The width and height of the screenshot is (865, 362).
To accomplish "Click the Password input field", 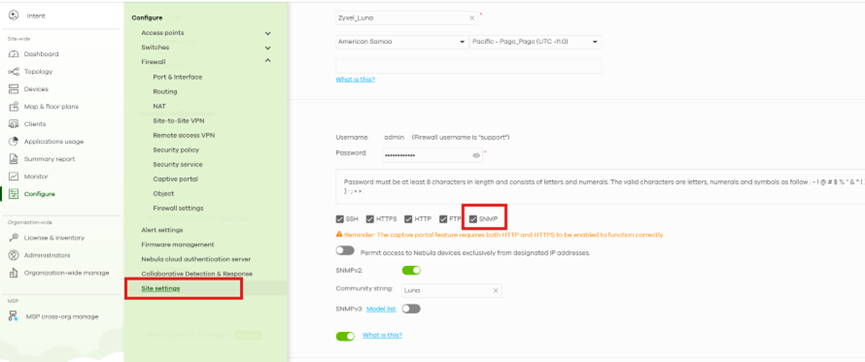I will [x=432, y=156].
